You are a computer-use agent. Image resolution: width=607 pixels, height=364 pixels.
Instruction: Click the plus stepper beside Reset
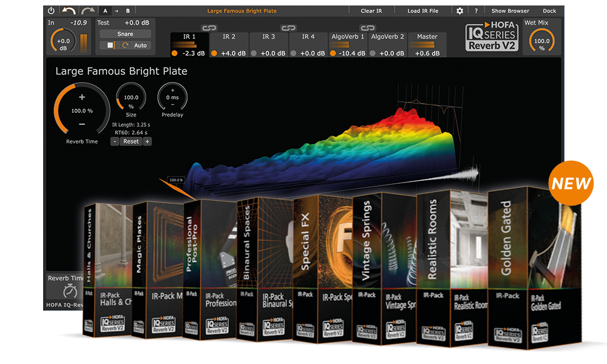pyautogui.click(x=148, y=141)
